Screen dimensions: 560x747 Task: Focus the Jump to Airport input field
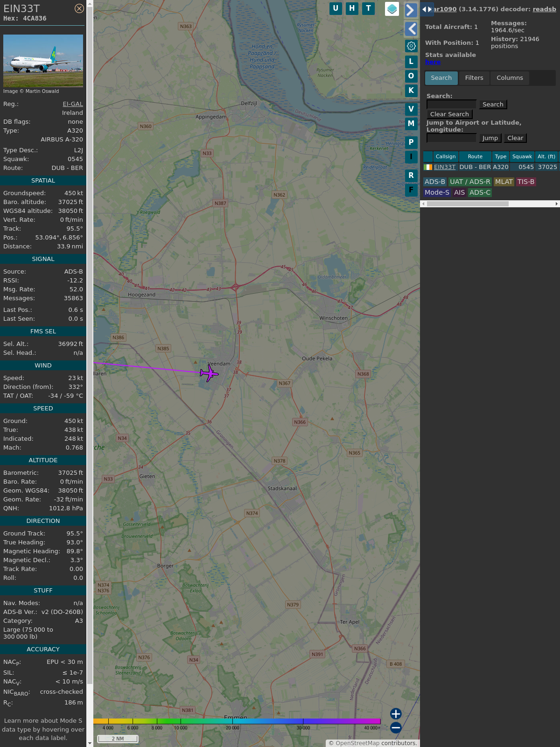[451, 138]
